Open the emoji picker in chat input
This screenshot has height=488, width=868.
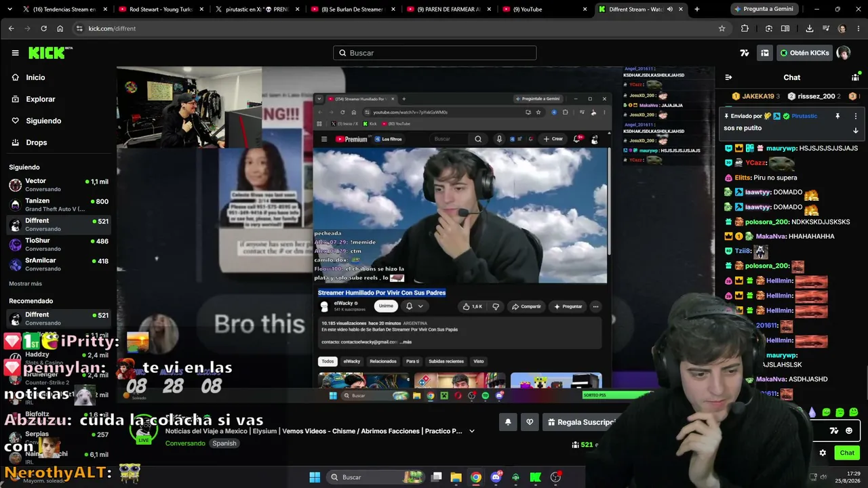849,431
